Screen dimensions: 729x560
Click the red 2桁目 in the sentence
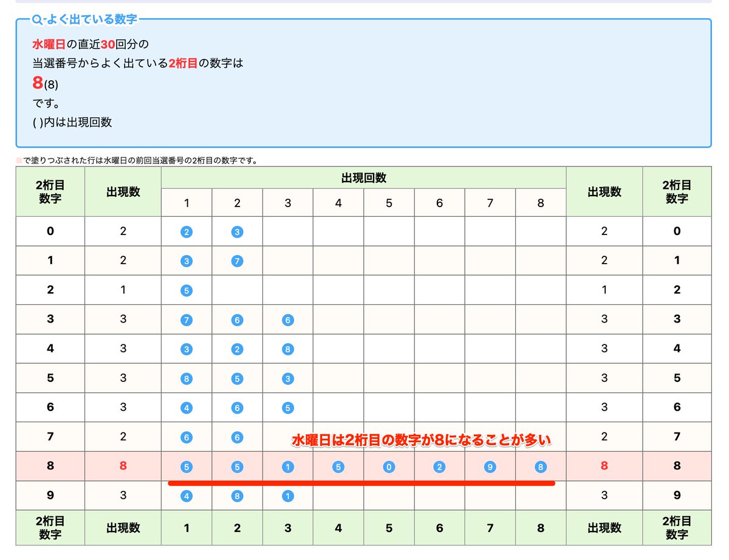183,63
